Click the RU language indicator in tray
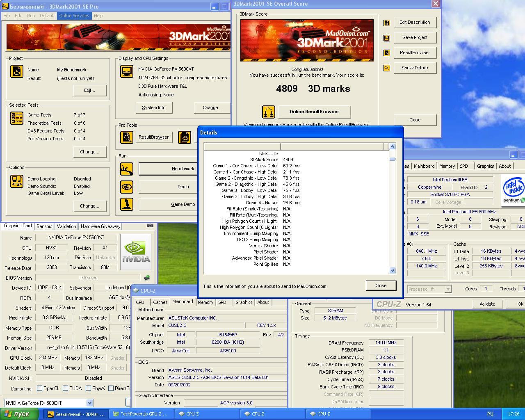 click(490, 414)
